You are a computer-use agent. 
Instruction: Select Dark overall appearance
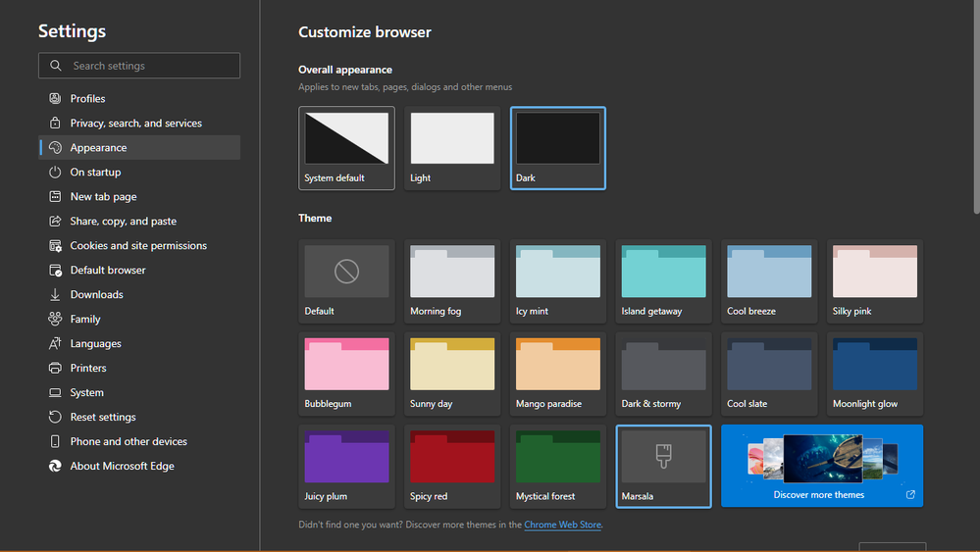(x=557, y=148)
